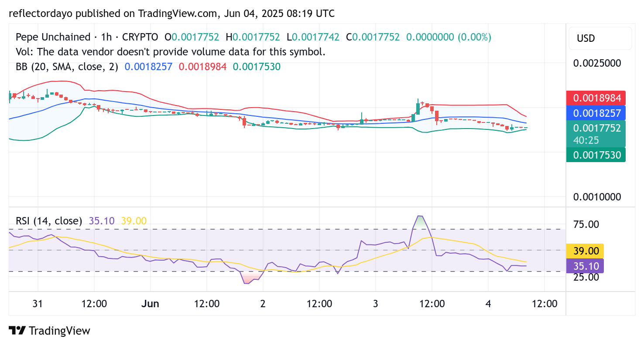Click the USD currency button
Image resolution: width=644 pixels, height=346 pixels.
click(x=600, y=38)
